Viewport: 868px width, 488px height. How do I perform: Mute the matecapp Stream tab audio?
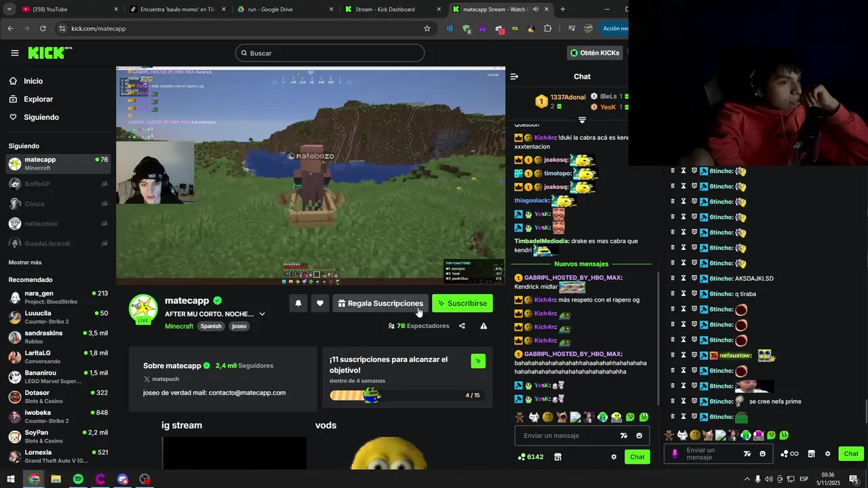coord(536,9)
